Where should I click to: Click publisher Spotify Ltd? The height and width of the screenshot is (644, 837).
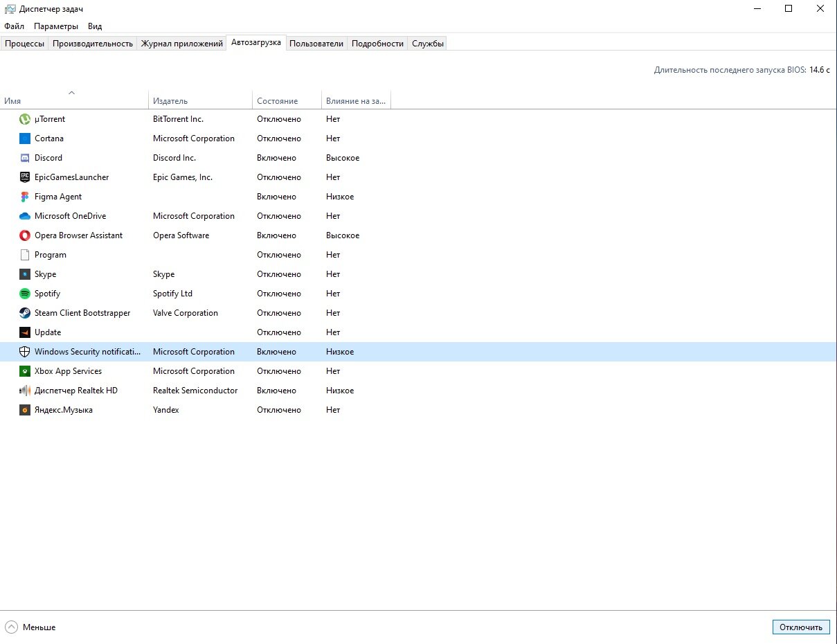[x=172, y=294]
